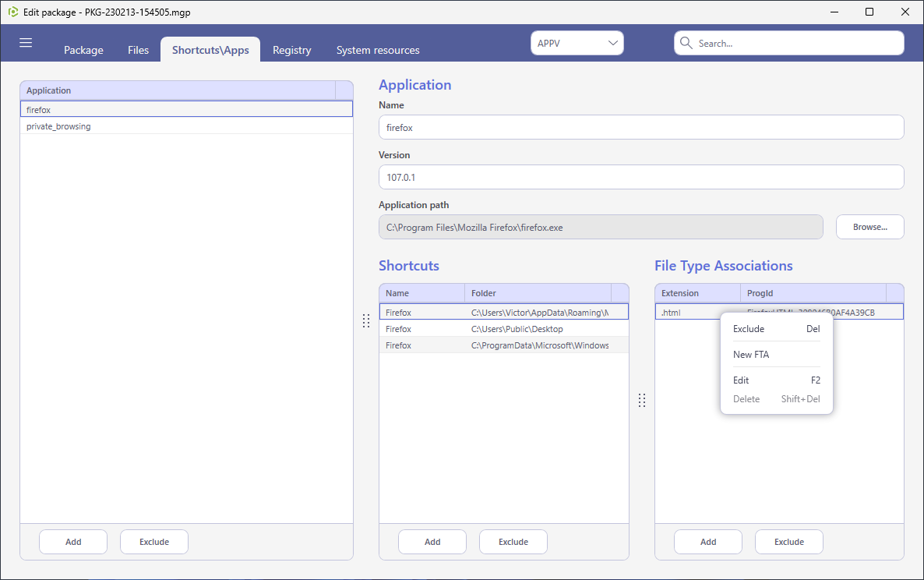924x580 pixels.
Task: Select the Firefox shortcut in AppData\Roaming
Action: [504, 313]
